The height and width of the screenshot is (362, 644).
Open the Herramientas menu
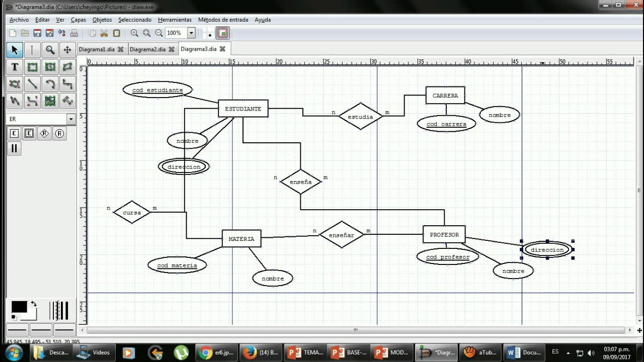[x=175, y=20]
